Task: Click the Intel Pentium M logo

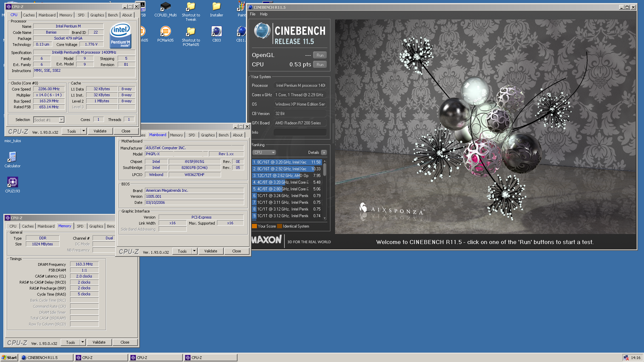Action: pos(120,35)
